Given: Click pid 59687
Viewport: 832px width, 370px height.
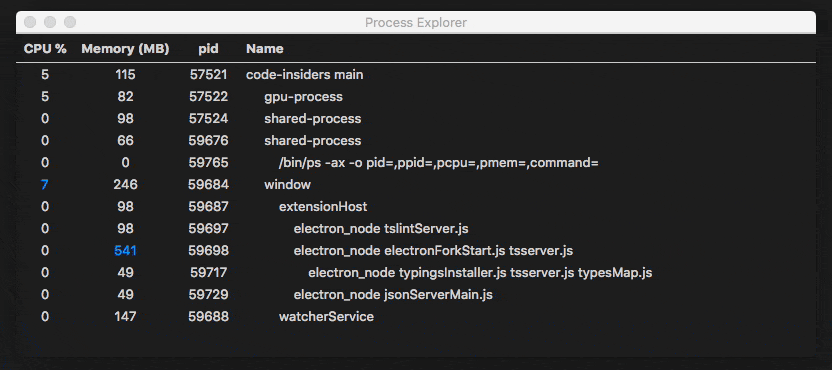Looking at the screenshot, I should (209, 206).
